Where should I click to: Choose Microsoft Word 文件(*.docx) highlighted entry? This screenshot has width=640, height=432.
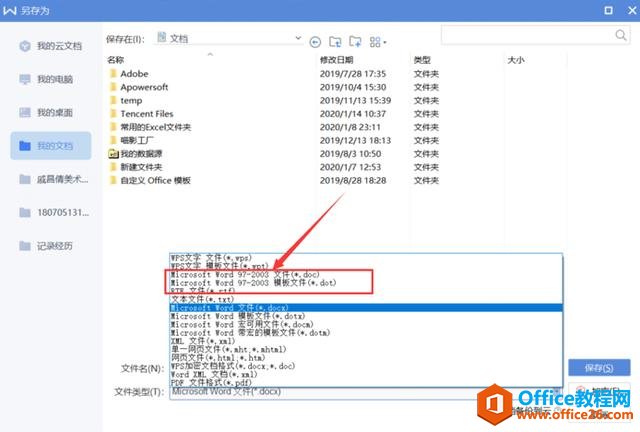(366, 307)
